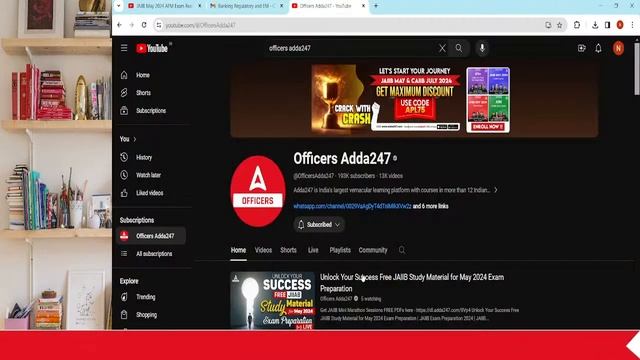The image size is (640, 360).
Task: Expand channel description with arrow
Action: pos(496,190)
